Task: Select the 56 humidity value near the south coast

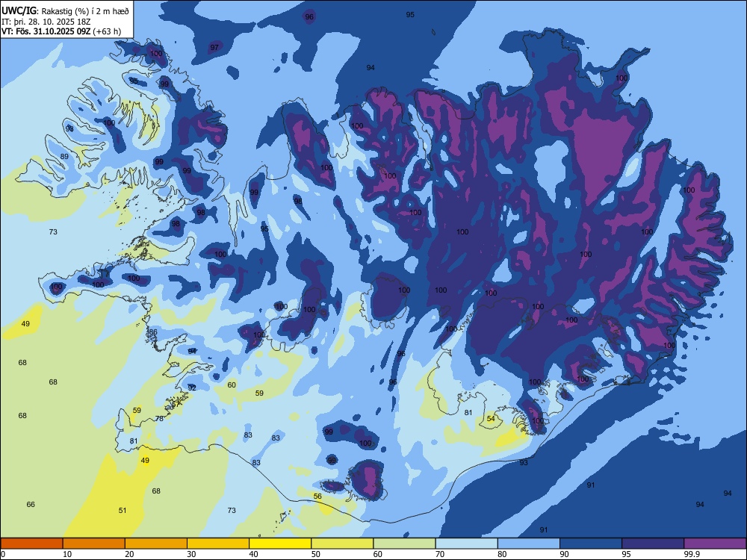Action: (x=317, y=496)
